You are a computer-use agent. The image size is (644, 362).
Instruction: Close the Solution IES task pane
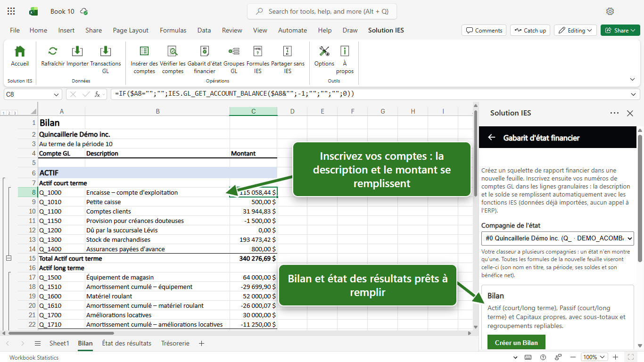[x=630, y=113]
